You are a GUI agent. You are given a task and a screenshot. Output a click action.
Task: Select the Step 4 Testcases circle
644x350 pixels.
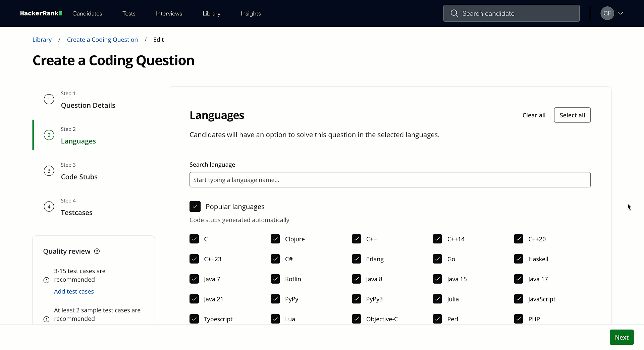tap(49, 207)
